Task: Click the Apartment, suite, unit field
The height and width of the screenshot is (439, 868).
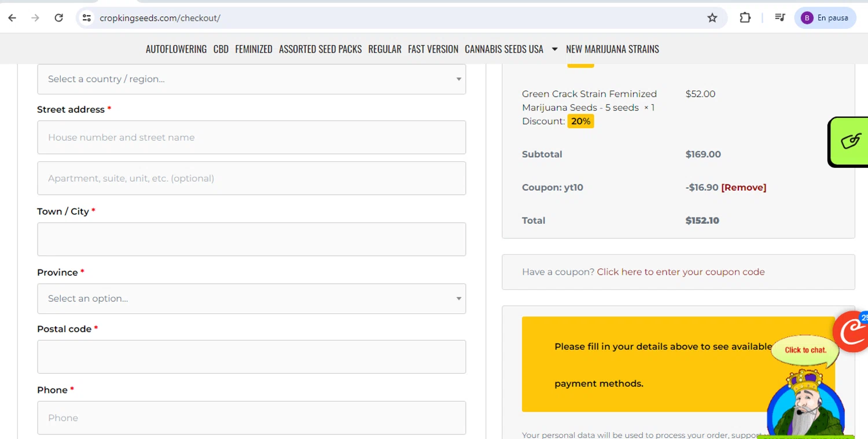Action: point(252,178)
